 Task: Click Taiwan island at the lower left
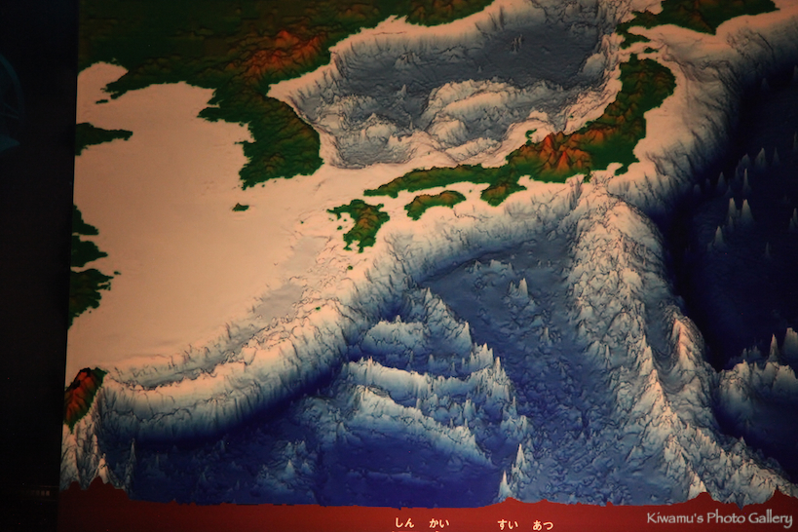[82, 392]
